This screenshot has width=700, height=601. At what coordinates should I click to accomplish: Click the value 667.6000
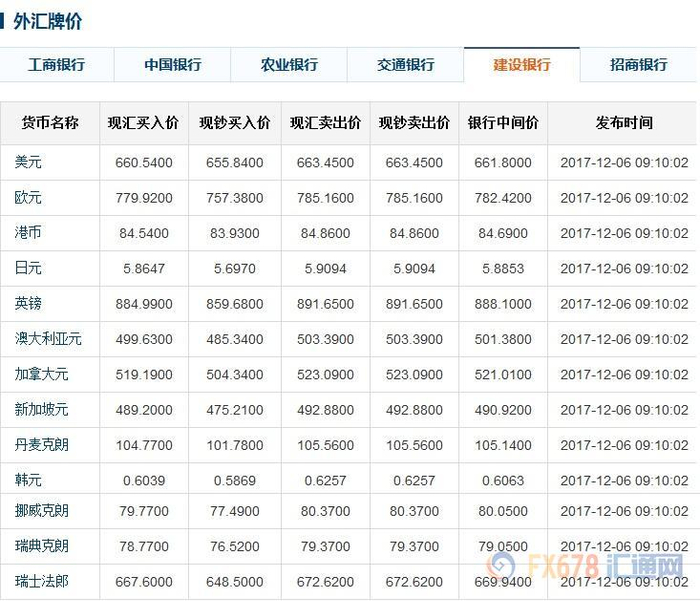click(x=144, y=582)
